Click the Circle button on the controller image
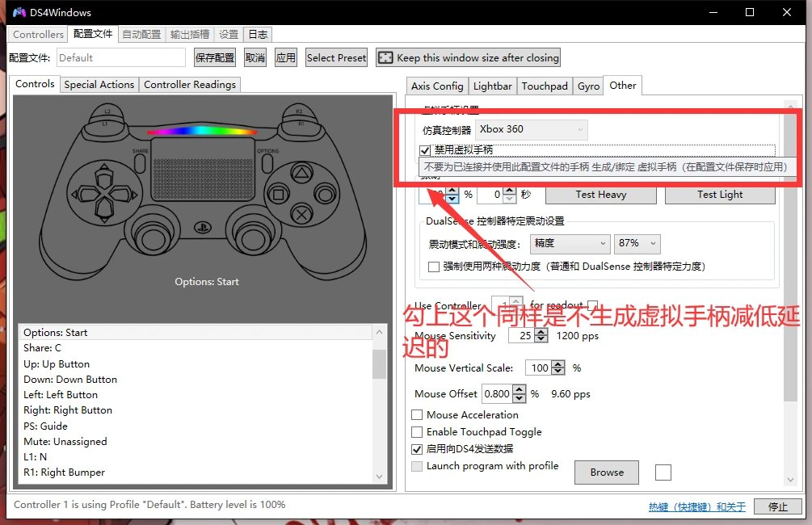Screen dimensions: 812x525 pos(326,195)
